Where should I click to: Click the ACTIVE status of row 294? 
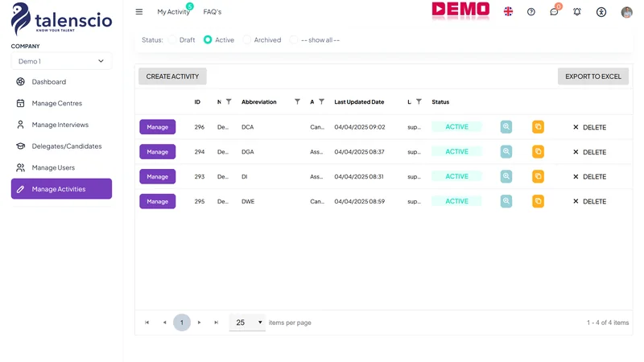coord(456,151)
